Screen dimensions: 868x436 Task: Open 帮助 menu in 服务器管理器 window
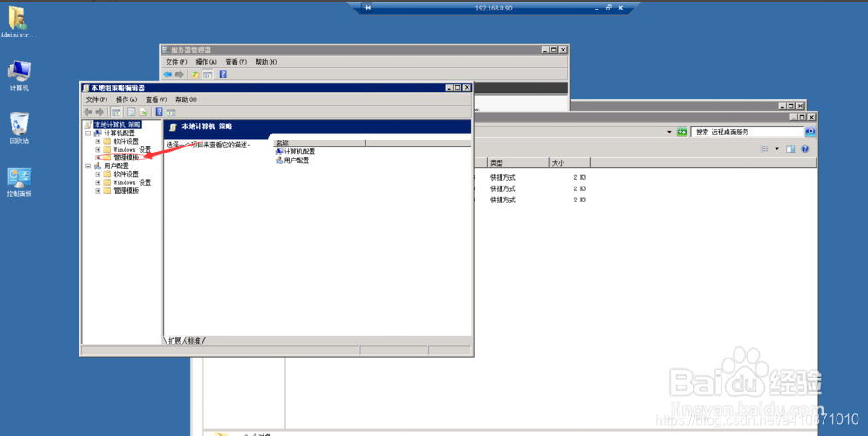(266, 62)
